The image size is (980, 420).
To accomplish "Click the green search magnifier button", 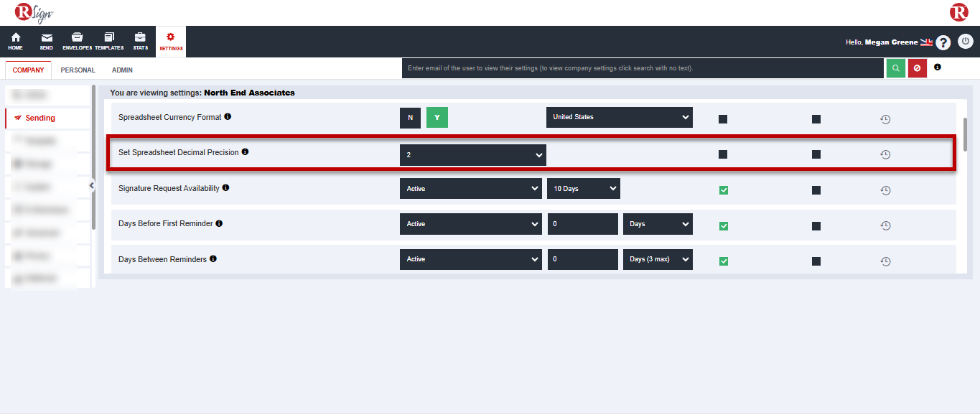I will point(895,68).
